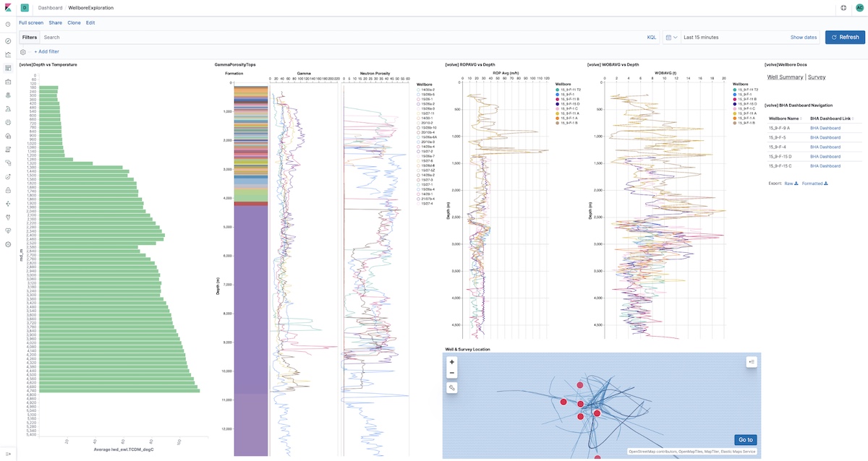Sort table by BHA Dashboard Link column

click(x=831, y=119)
